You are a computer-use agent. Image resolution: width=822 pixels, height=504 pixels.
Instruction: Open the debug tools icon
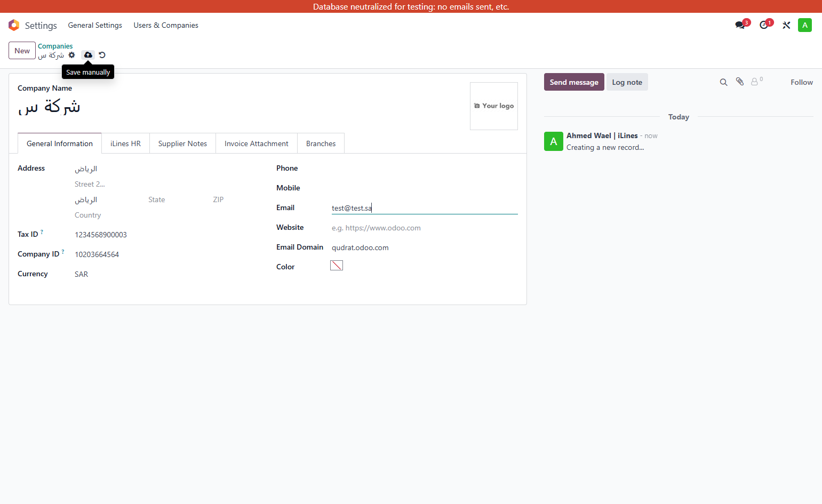click(786, 25)
